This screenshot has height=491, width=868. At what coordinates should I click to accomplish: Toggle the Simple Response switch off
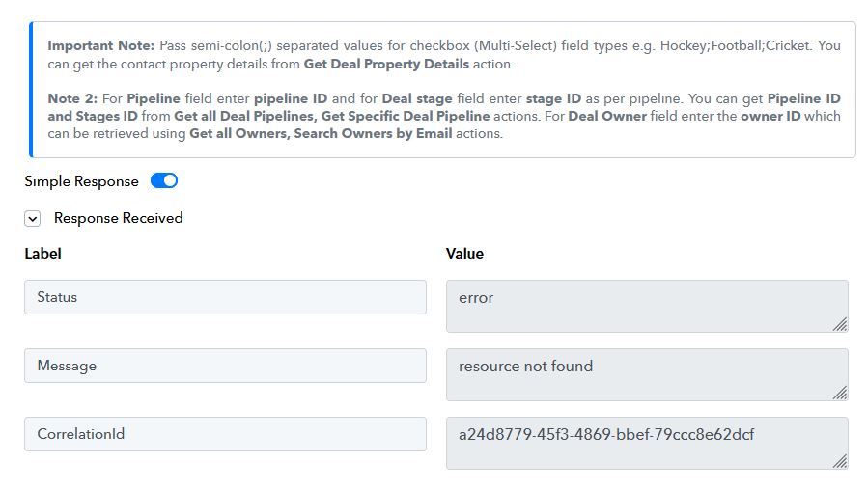(164, 180)
